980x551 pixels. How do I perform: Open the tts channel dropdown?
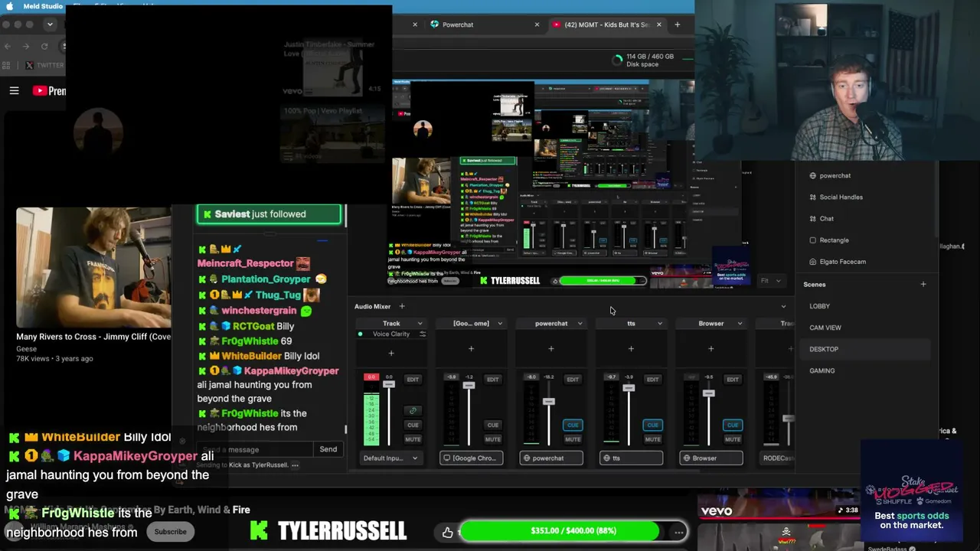[660, 324]
